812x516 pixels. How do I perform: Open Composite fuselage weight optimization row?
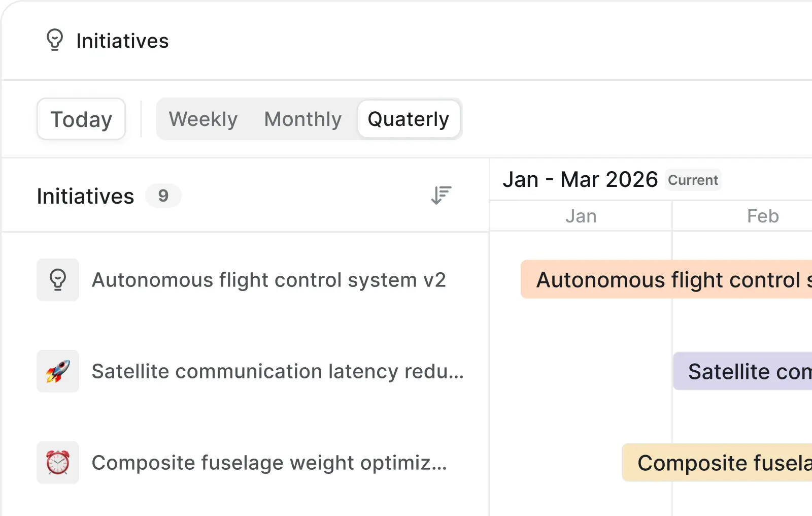[269, 463]
